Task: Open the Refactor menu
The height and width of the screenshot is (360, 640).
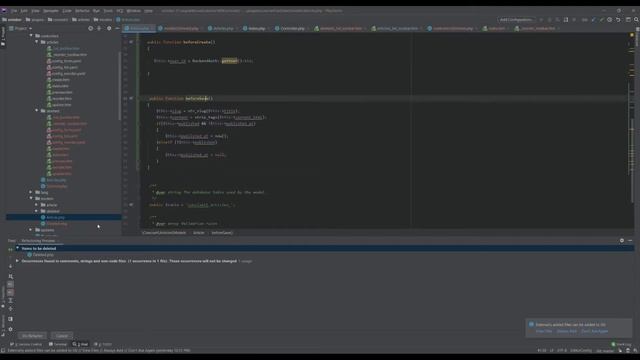Action: (82, 11)
